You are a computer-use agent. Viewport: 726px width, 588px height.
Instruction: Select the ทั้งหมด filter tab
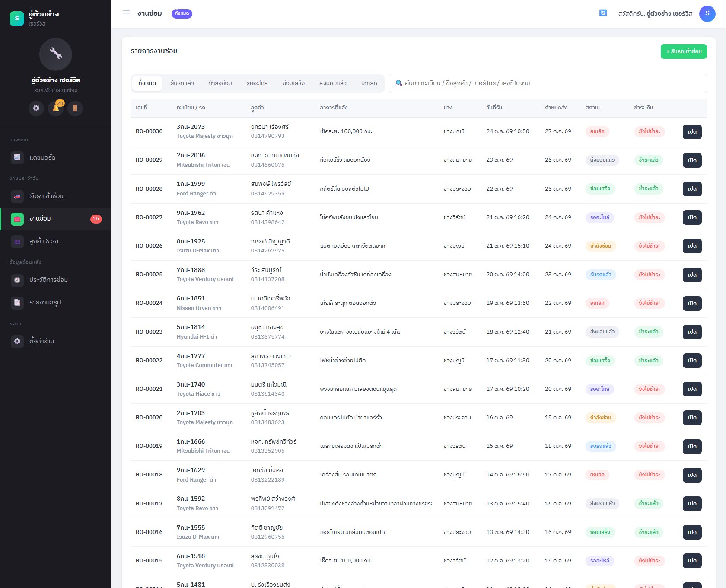click(147, 83)
